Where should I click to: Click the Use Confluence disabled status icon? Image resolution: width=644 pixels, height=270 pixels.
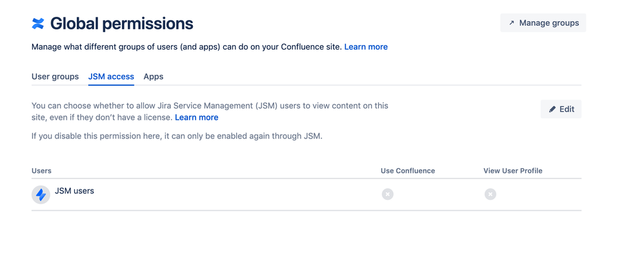(x=387, y=194)
